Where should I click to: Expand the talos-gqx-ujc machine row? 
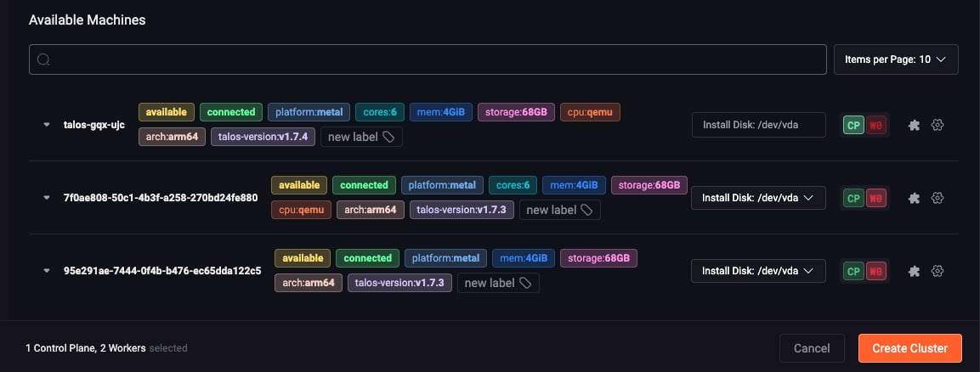pos(46,125)
